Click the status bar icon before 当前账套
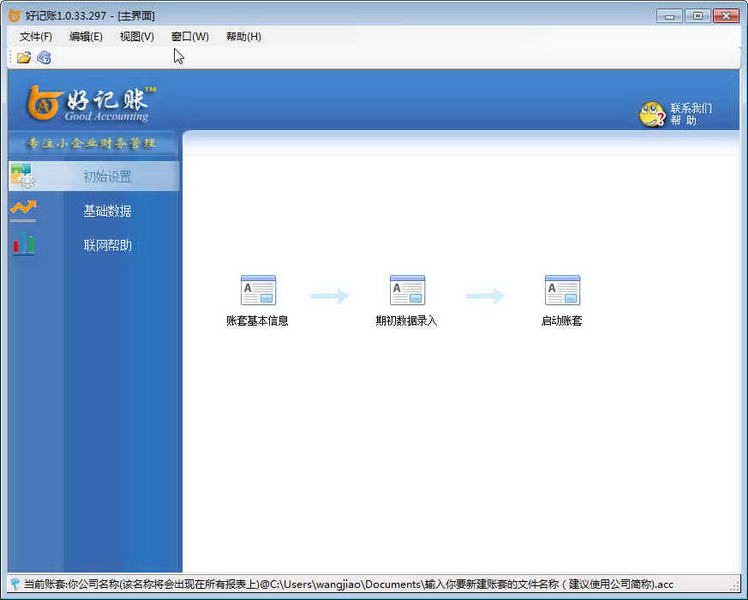Screen dimensions: 748x600 tap(15, 584)
